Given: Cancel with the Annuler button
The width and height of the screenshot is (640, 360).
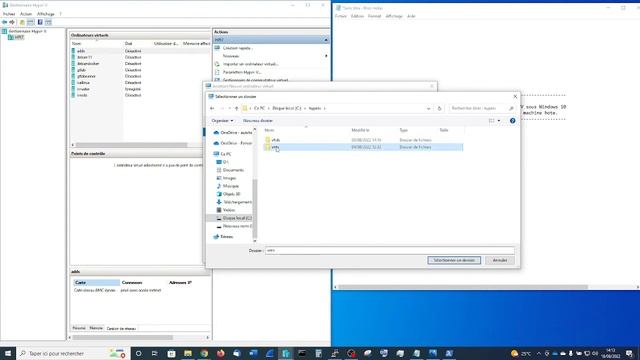Looking at the screenshot, I should [500, 260].
